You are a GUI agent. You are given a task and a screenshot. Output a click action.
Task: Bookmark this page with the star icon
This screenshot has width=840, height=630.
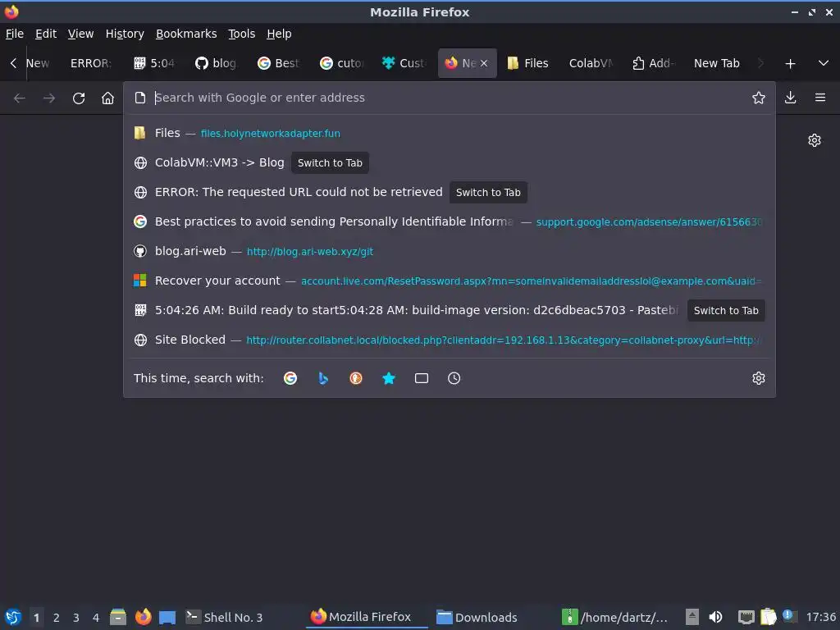[x=759, y=98]
